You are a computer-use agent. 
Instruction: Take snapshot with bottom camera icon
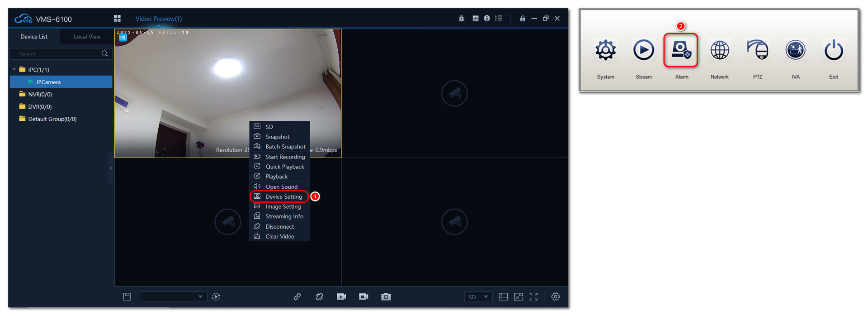click(386, 297)
